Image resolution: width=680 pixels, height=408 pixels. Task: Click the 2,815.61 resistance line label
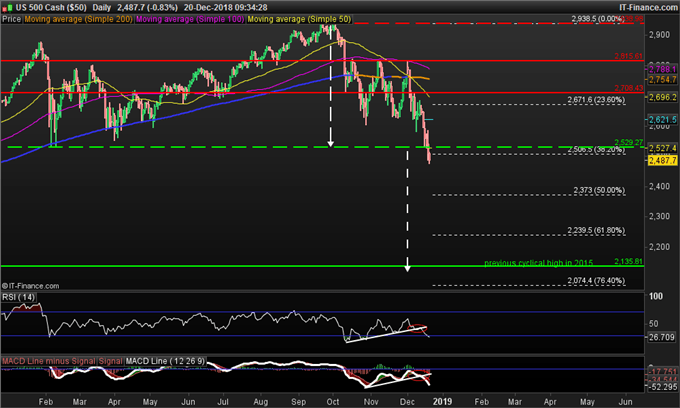pyautogui.click(x=628, y=56)
